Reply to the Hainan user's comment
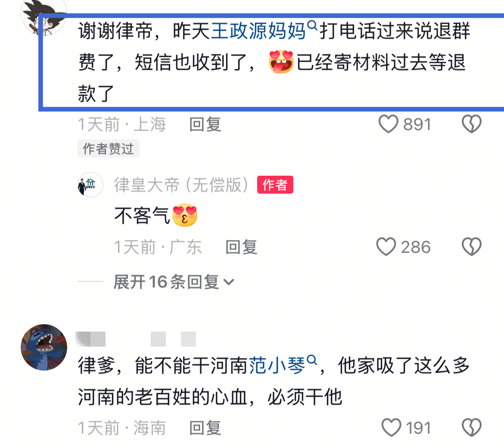This screenshot has width=504, height=447. click(205, 428)
